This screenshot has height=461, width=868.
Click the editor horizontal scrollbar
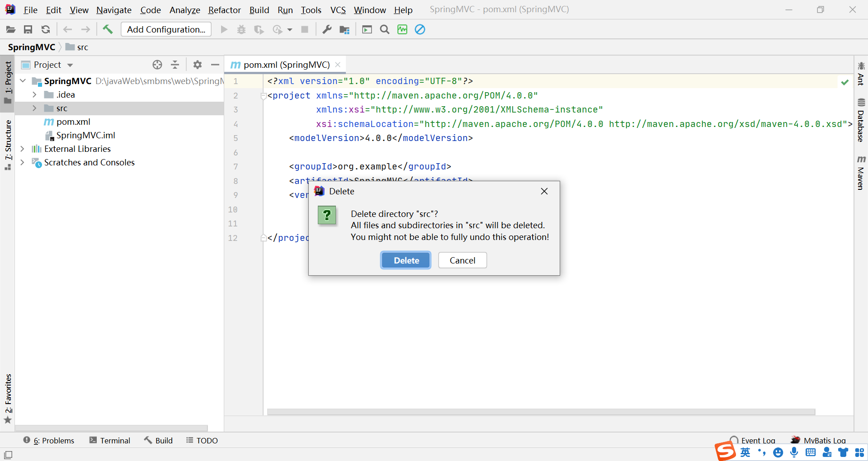coord(541,412)
